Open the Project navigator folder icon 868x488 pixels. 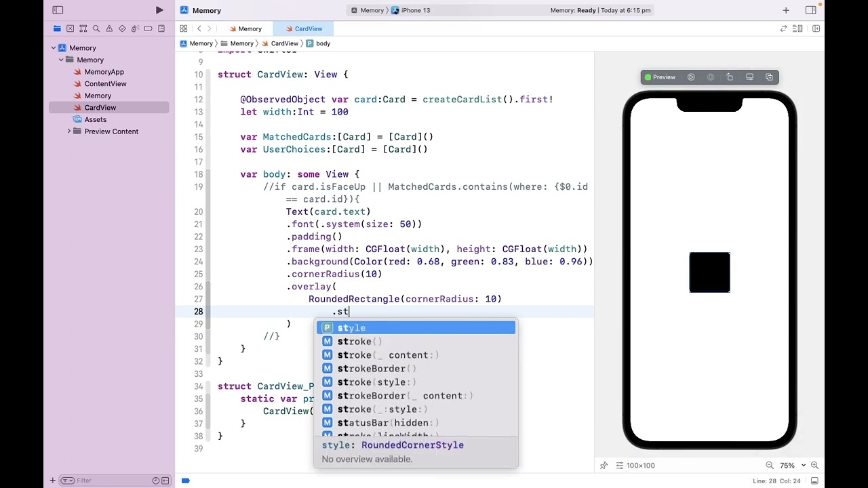(57, 28)
